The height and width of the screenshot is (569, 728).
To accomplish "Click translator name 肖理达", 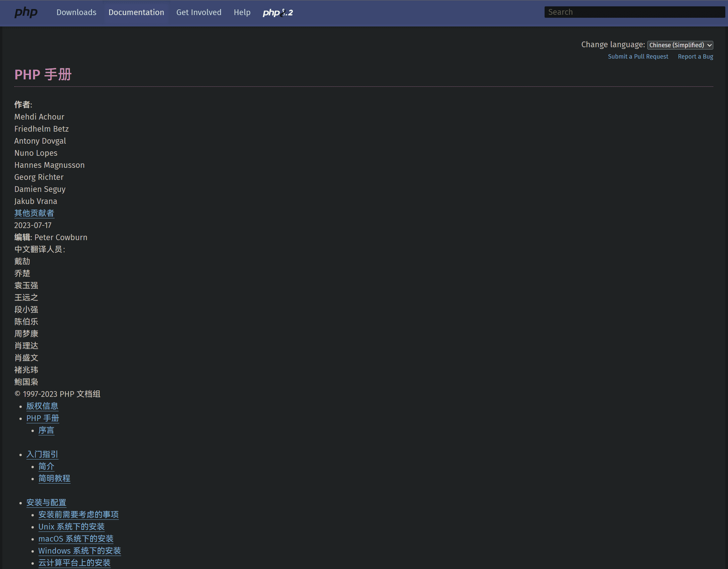I will pyautogui.click(x=26, y=346).
